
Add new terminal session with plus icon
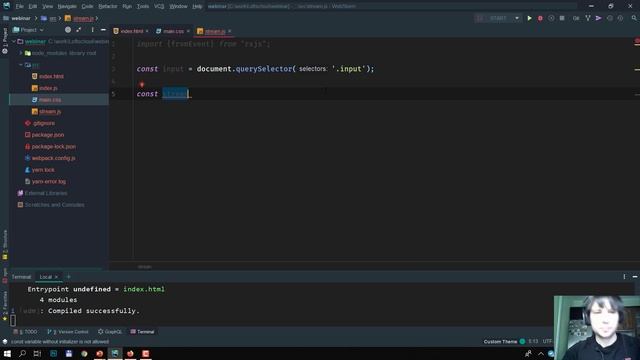point(69,277)
